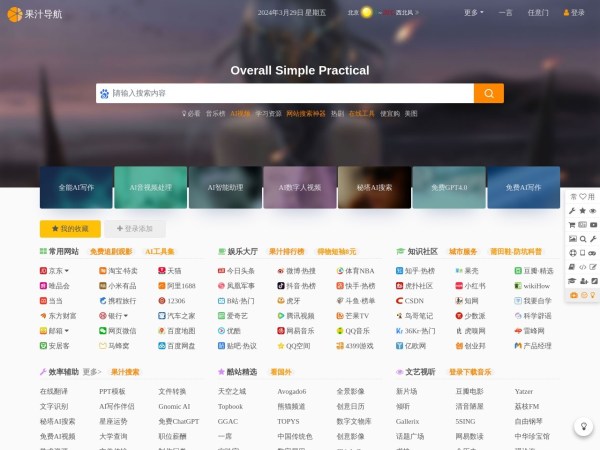This screenshot has width=600, height=450.
Task: Open the Baidu paw search engine selector
Action: 104,93
